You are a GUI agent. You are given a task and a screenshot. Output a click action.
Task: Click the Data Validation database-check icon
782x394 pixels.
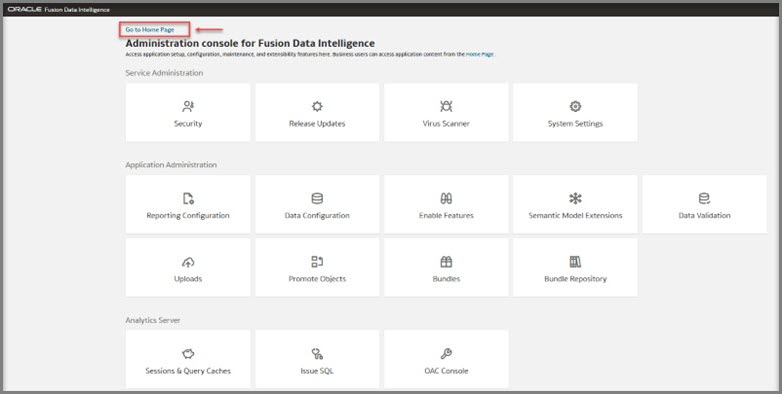[704, 198]
